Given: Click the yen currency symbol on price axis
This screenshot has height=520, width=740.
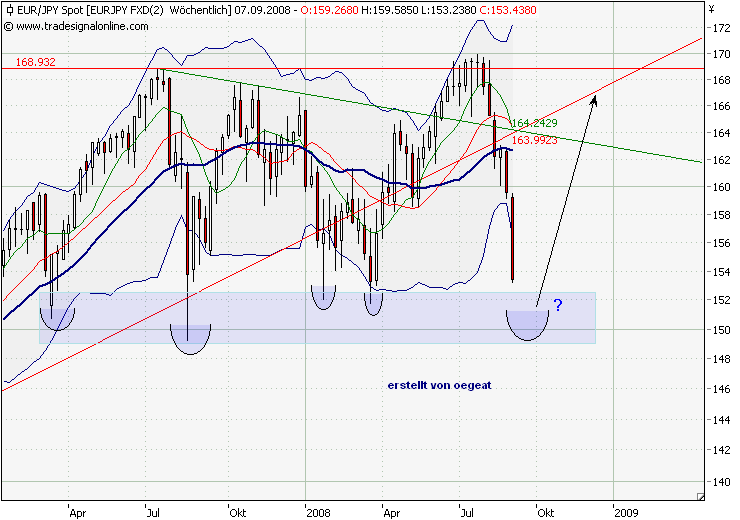Looking at the screenshot, I should click(712, 8).
